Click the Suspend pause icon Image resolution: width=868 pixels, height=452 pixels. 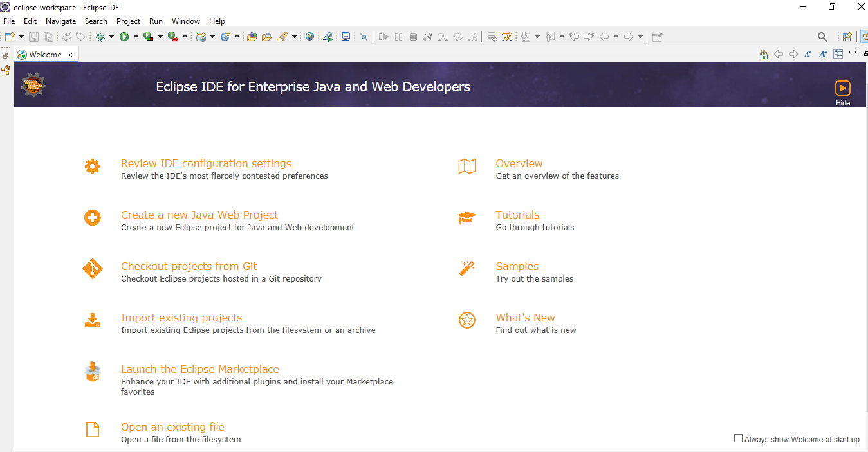point(398,37)
